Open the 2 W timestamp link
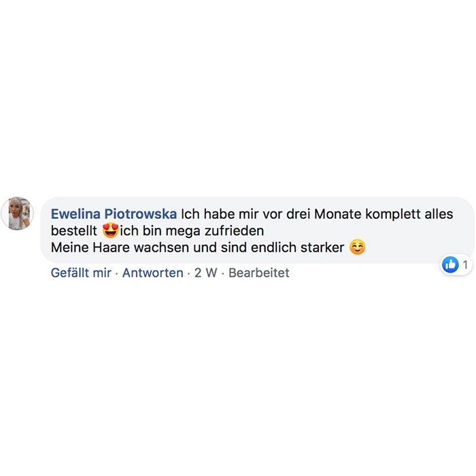This screenshot has width=476, height=476. [x=206, y=273]
